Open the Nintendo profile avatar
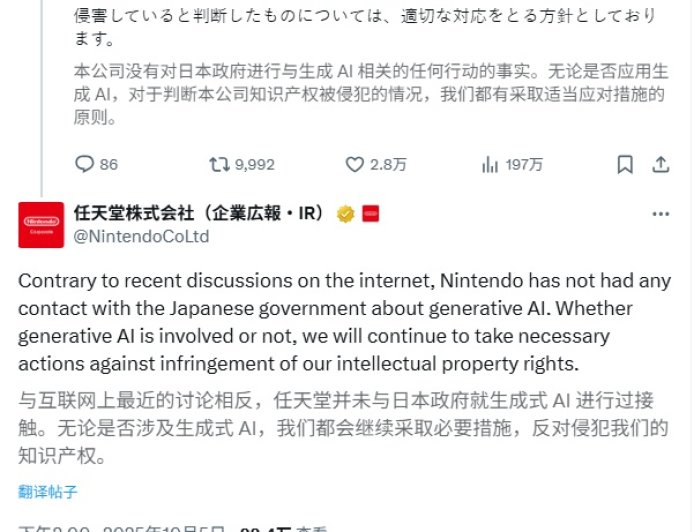 pos(41,225)
